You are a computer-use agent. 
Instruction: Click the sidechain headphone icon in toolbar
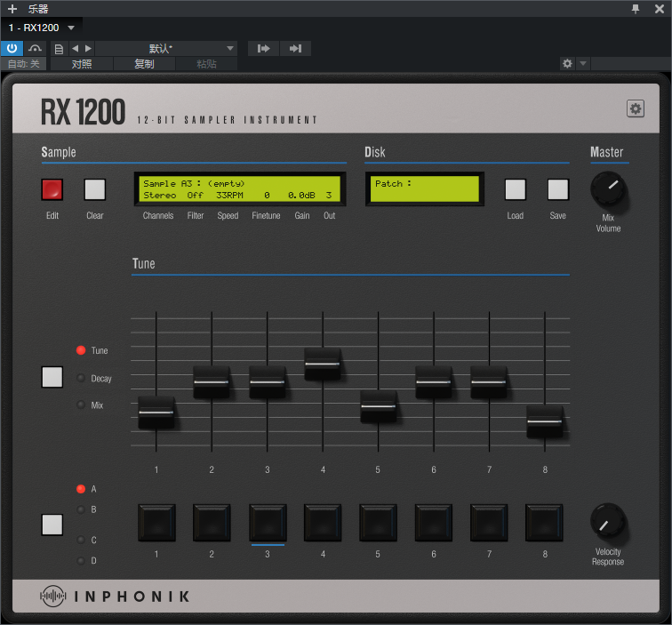tap(35, 48)
